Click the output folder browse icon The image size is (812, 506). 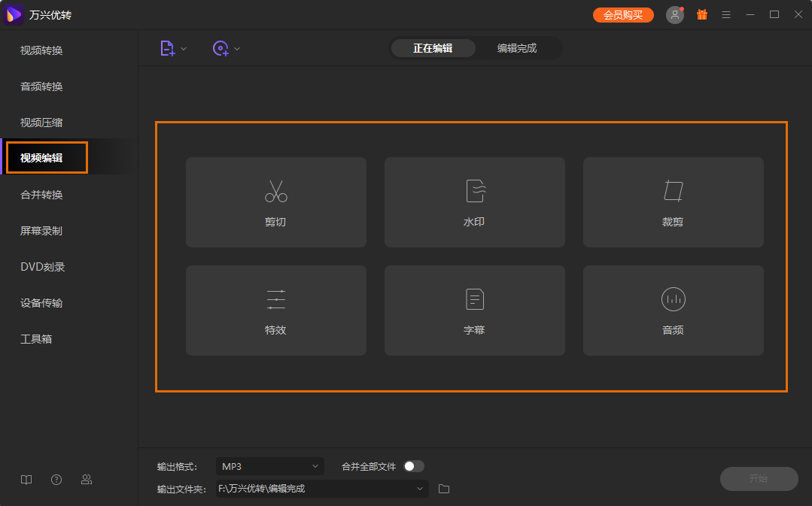(x=443, y=488)
